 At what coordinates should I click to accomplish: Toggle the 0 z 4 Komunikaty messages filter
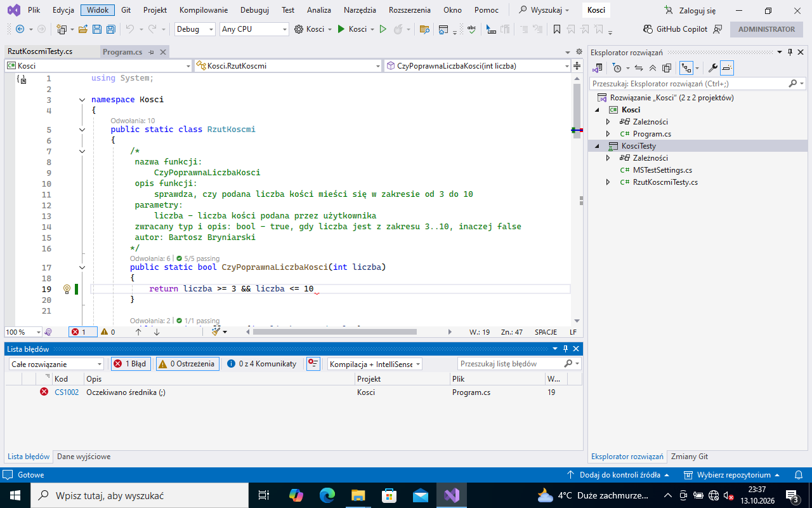(261, 364)
